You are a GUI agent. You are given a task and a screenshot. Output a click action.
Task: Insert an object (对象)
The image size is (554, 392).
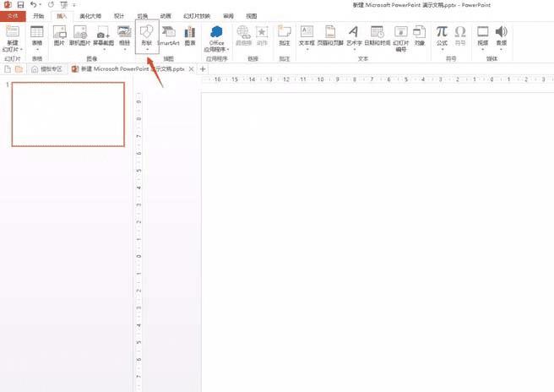click(420, 35)
